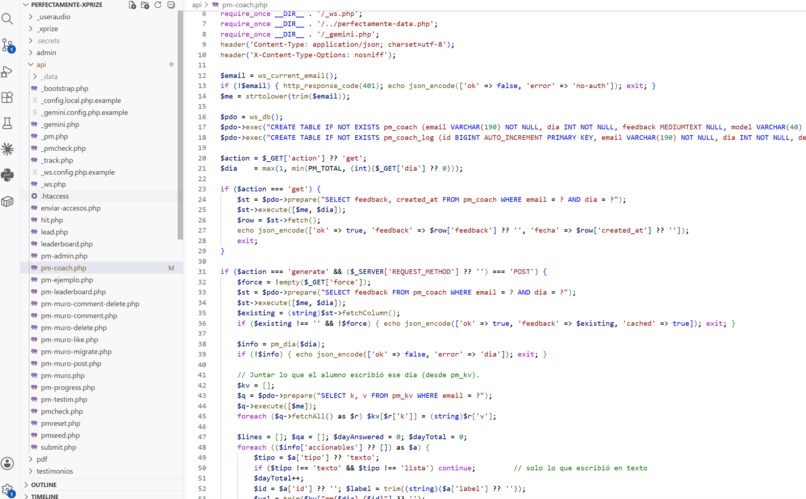806x499 pixels.
Task: Click the New Folder icon in explorer header
Action: coord(145,5)
